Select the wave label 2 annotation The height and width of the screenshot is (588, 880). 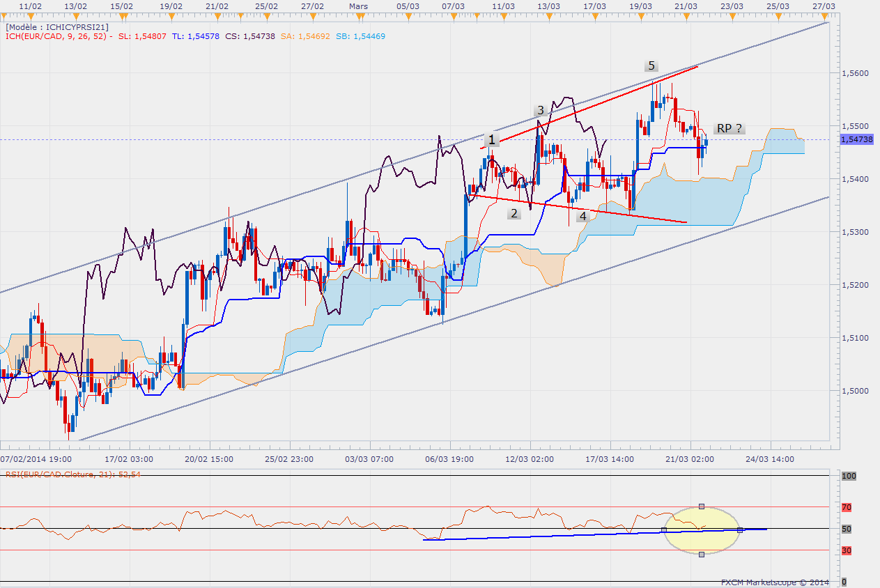pyautogui.click(x=514, y=213)
